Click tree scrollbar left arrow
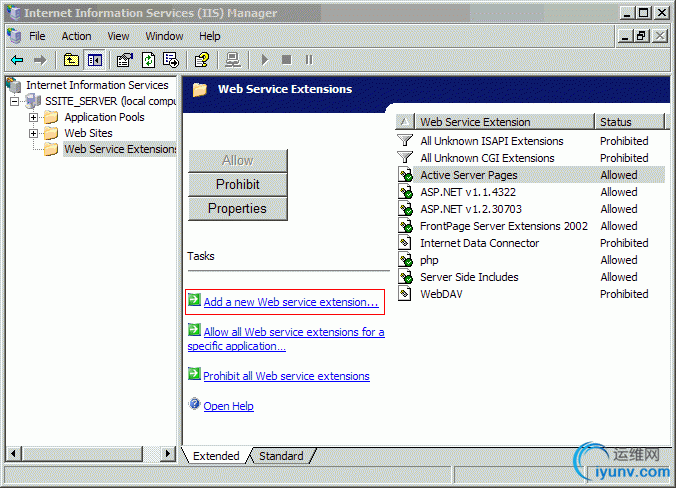Screen dimensions: 676x488 coord(13,454)
